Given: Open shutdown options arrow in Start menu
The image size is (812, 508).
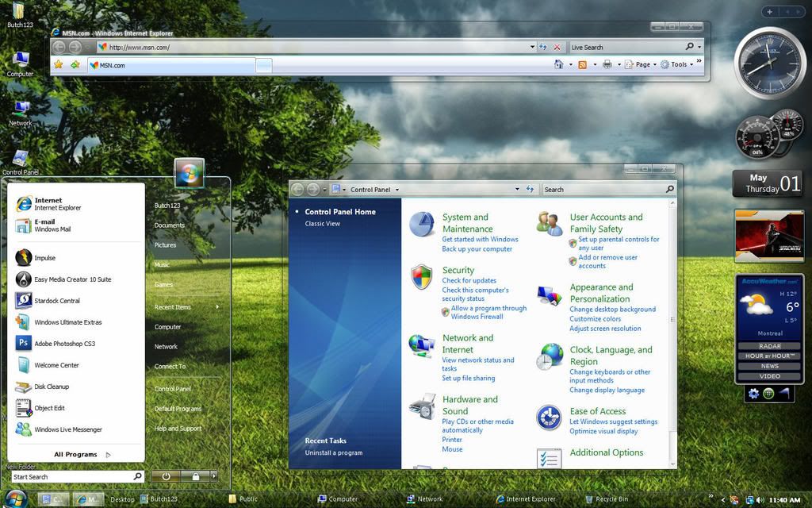Looking at the screenshot, I should pos(214,476).
